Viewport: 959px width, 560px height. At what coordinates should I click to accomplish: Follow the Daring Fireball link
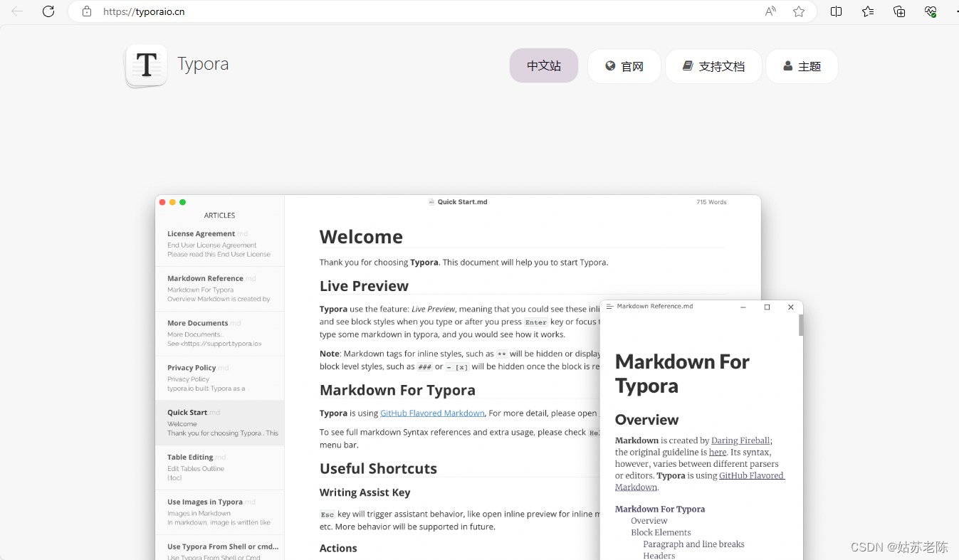(740, 440)
